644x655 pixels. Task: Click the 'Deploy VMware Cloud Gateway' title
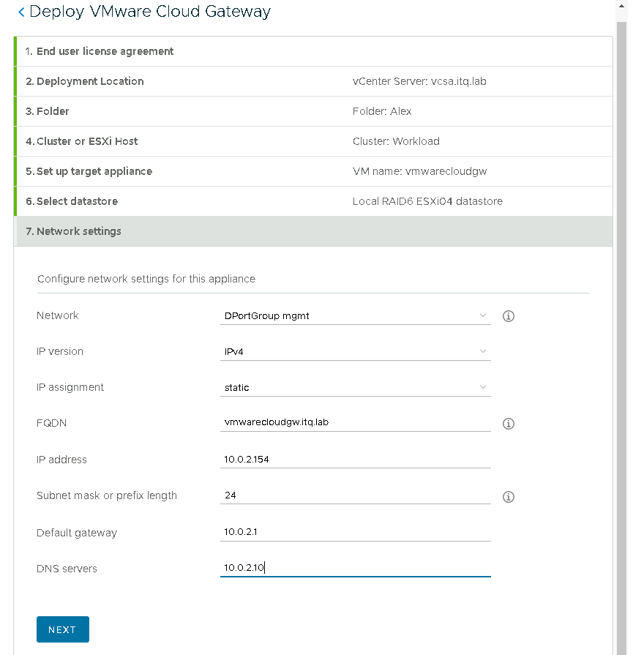150,12
